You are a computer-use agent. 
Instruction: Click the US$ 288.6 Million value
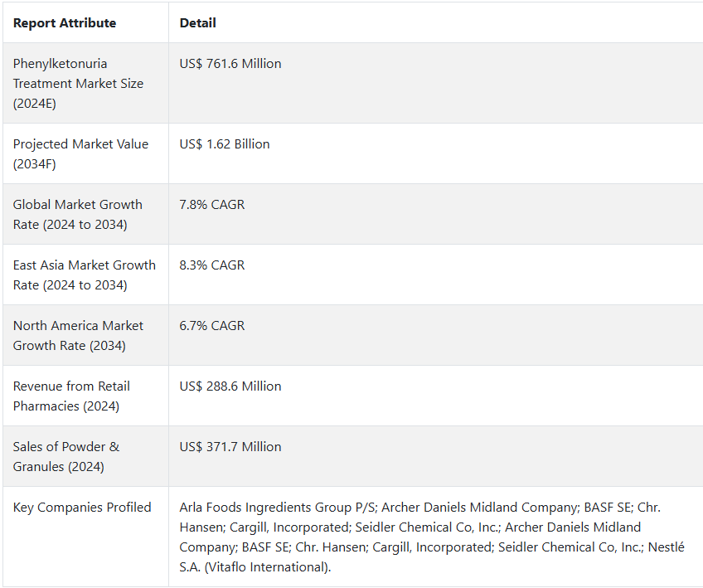(230, 386)
